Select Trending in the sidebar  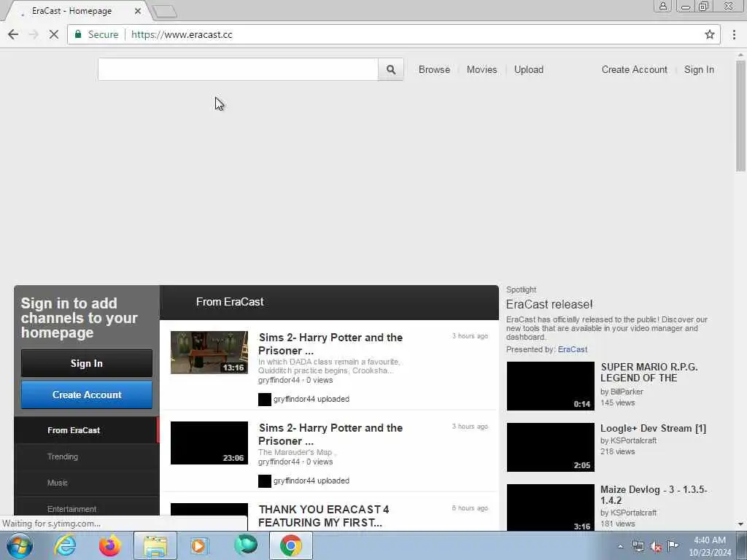[x=87, y=456]
